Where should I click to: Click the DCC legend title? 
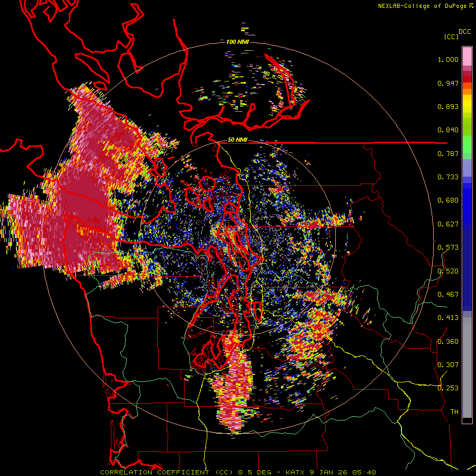pos(464,32)
